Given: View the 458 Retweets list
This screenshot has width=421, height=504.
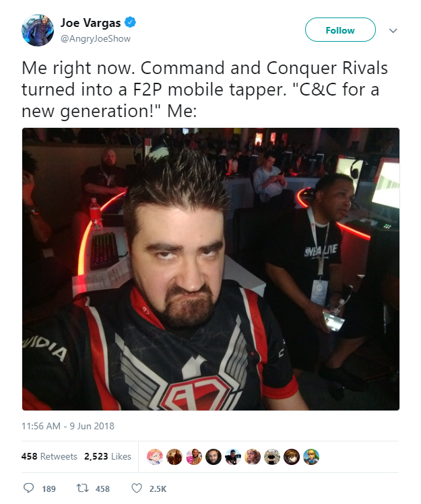Looking at the screenshot, I should point(49,456).
